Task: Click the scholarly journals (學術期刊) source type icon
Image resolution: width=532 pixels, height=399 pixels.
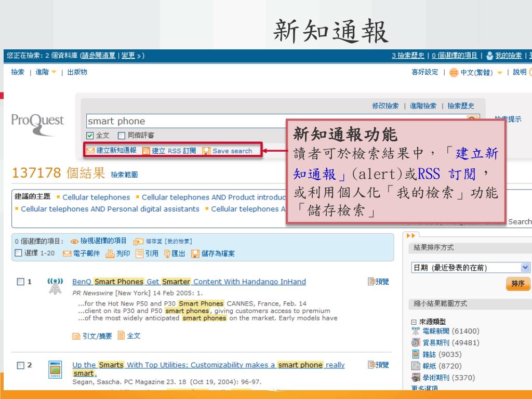Action: pyautogui.click(x=416, y=377)
